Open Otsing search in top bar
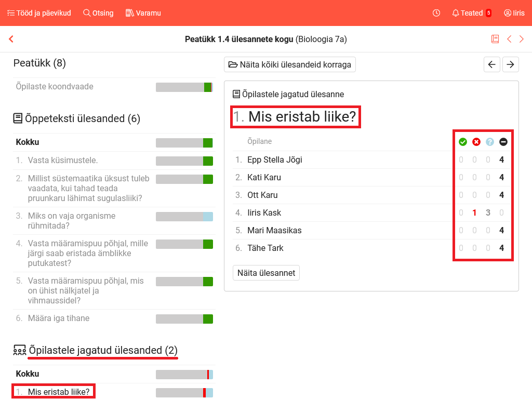Screen dimensions: 532x399 (x=98, y=13)
